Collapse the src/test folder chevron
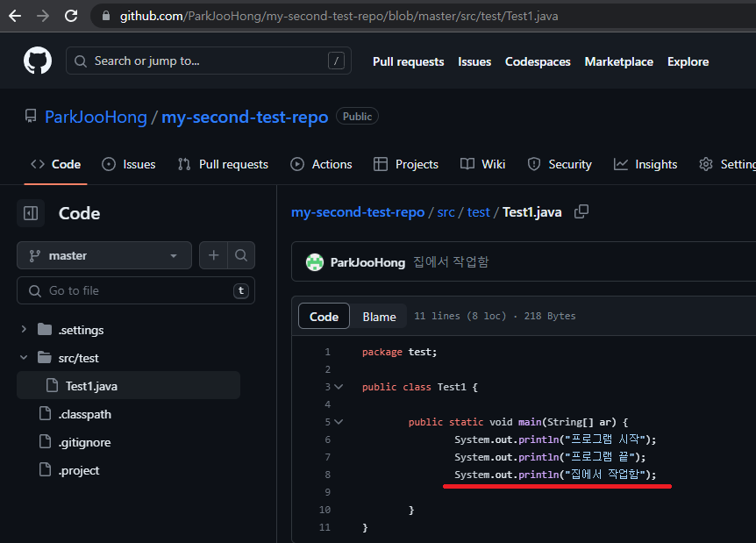Image resolution: width=756 pixels, height=543 pixels. (24, 358)
